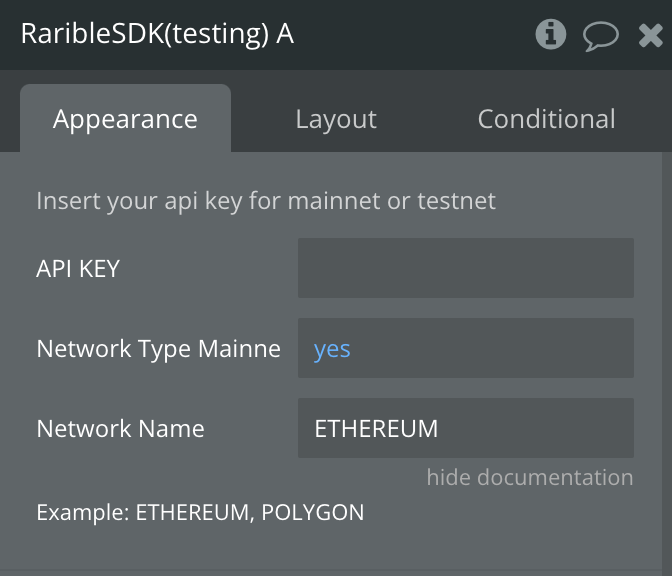
Task: Close the RaribleSDK property editor
Action: 651,35
